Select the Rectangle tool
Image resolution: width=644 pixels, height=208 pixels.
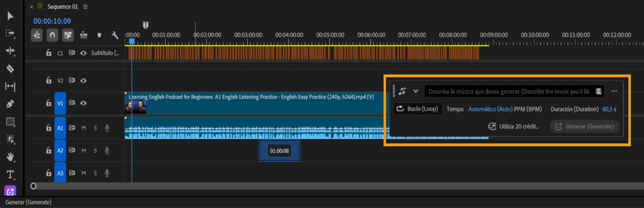click(10, 122)
